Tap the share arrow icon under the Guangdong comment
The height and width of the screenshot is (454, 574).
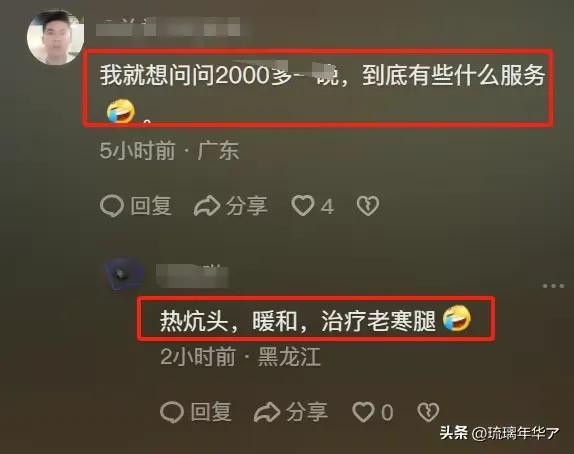[x=207, y=206]
